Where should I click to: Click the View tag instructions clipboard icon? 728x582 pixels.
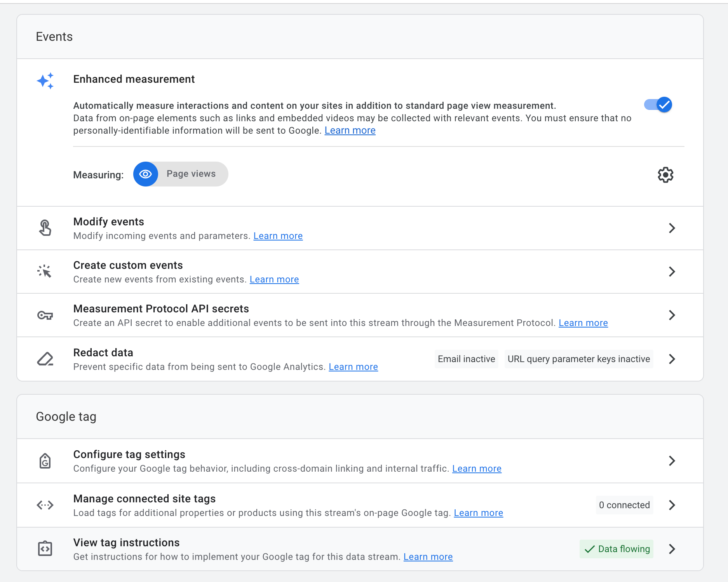(45, 549)
